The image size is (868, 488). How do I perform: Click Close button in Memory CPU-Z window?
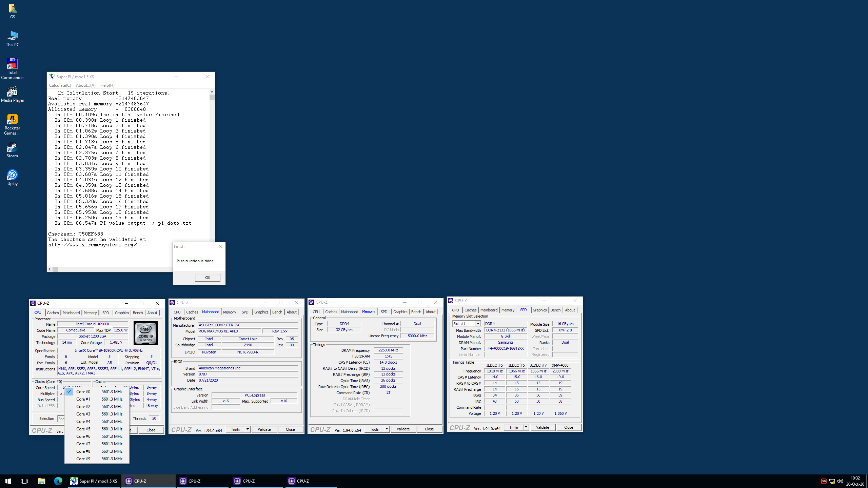[429, 429]
